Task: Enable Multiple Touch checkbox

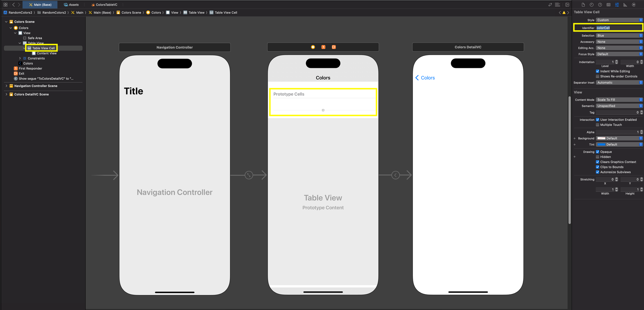Action: pos(598,125)
